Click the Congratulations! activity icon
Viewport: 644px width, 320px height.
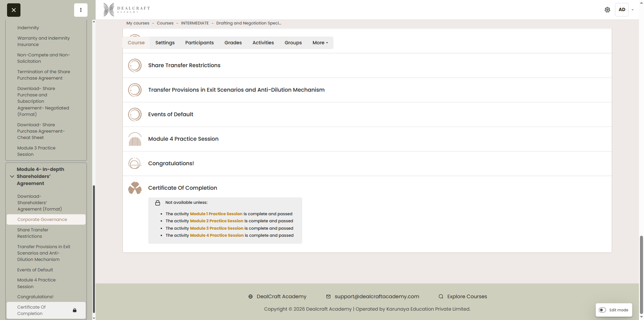[135, 163]
